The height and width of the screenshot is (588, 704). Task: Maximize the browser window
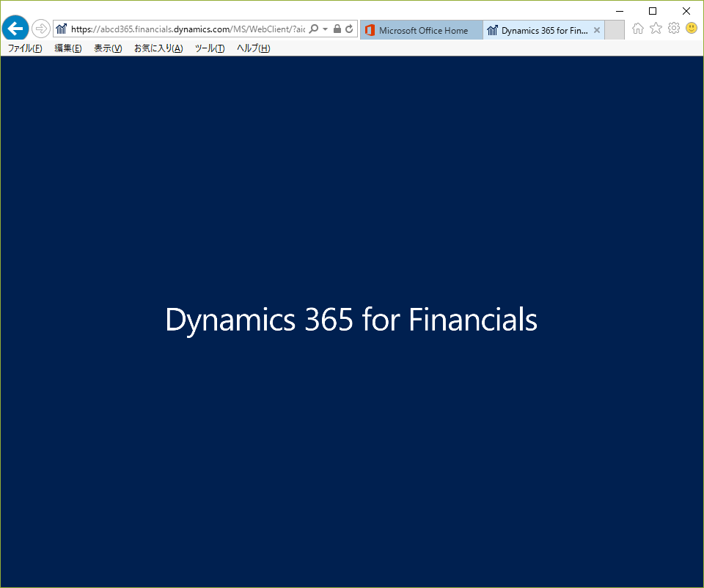(x=653, y=11)
